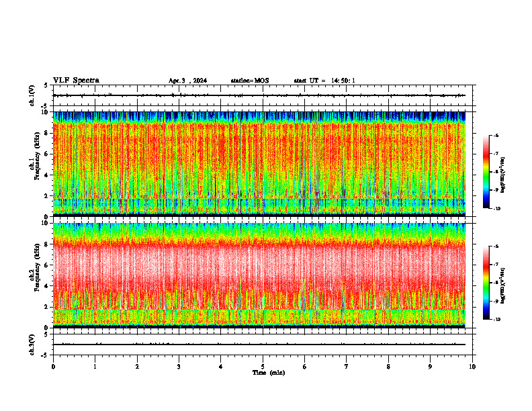This screenshot has width=532, height=411.
Task: Click the ch.2 frequency tick label "8"
Action: (x=47, y=244)
